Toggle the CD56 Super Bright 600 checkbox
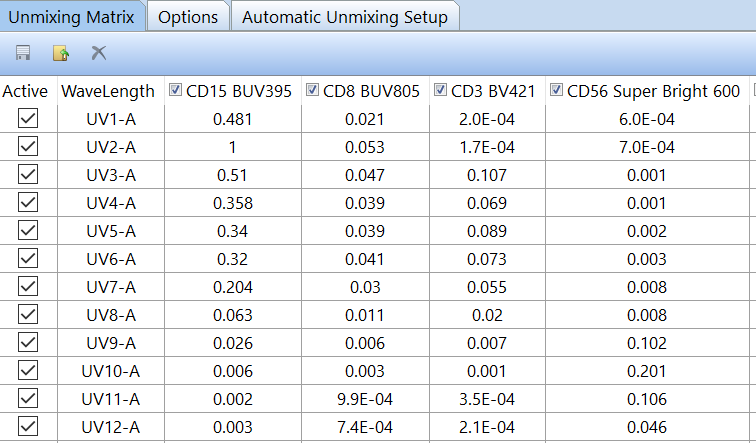This screenshot has height=443, width=756. pyautogui.click(x=557, y=91)
